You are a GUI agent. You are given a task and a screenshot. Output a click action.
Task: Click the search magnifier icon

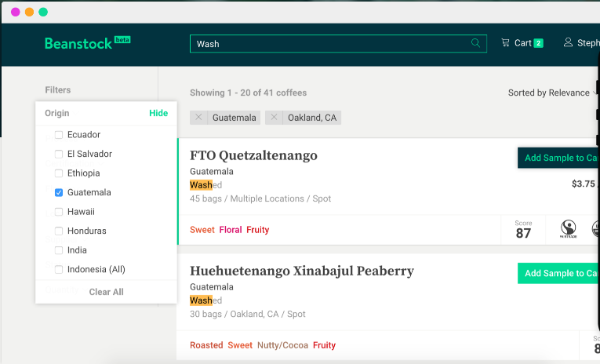tap(475, 43)
